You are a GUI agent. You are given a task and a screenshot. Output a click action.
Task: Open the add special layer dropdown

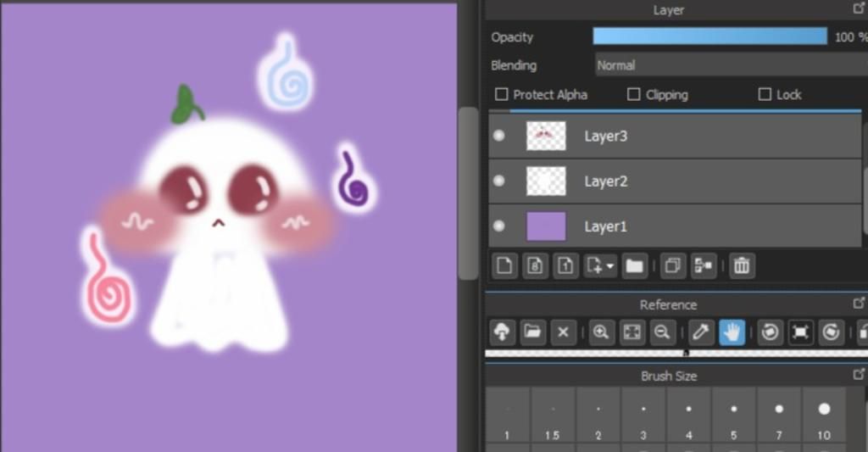[600, 266]
